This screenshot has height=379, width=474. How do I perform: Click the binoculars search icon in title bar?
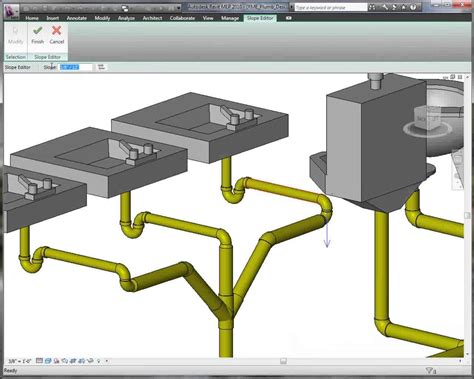point(372,7)
